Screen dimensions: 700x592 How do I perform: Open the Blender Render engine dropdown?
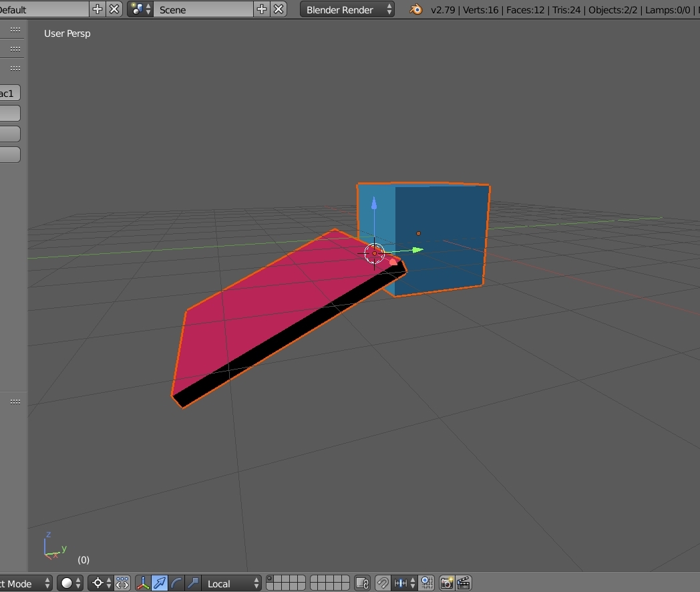click(347, 9)
